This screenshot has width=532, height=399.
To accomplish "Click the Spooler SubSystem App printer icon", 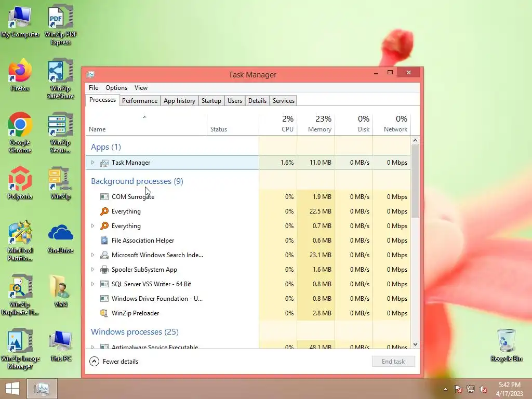I will pyautogui.click(x=104, y=270).
